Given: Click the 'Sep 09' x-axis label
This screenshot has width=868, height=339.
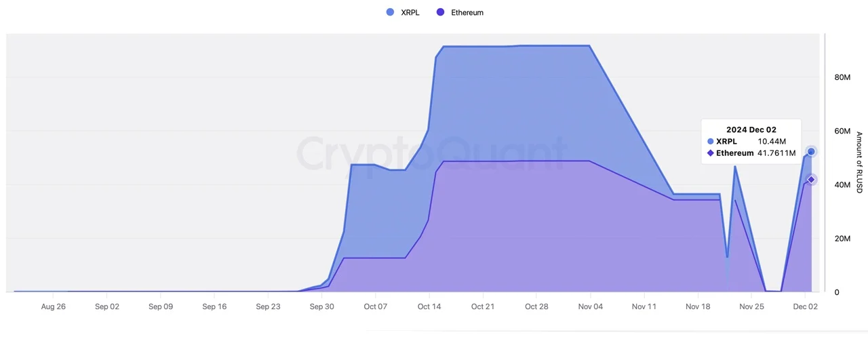Looking at the screenshot, I should [x=161, y=306].
